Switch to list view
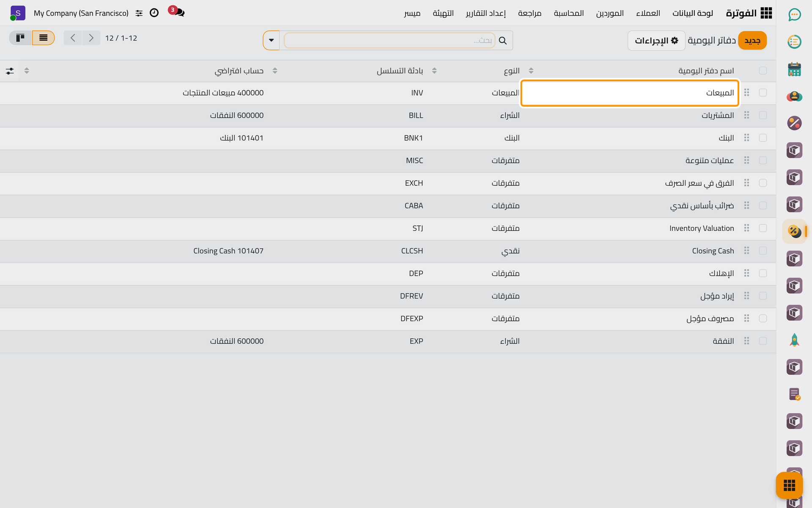The image size is (812, 508). click(43, 38)
